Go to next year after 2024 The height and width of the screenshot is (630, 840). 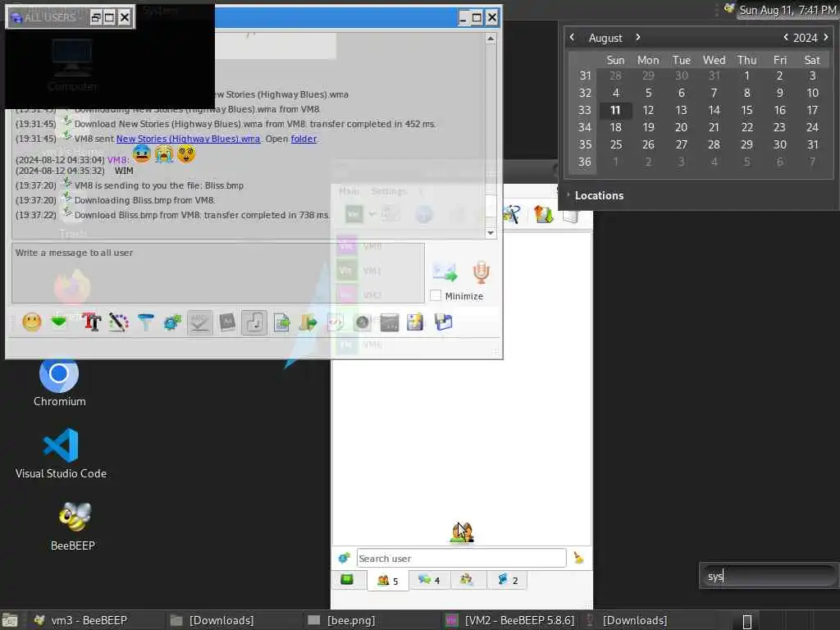826,38
